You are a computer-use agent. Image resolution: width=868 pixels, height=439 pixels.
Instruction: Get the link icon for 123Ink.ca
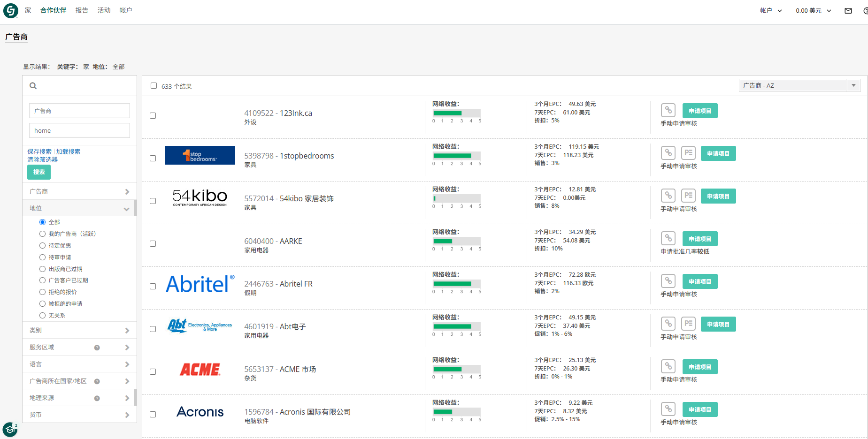tap(668, 111)
